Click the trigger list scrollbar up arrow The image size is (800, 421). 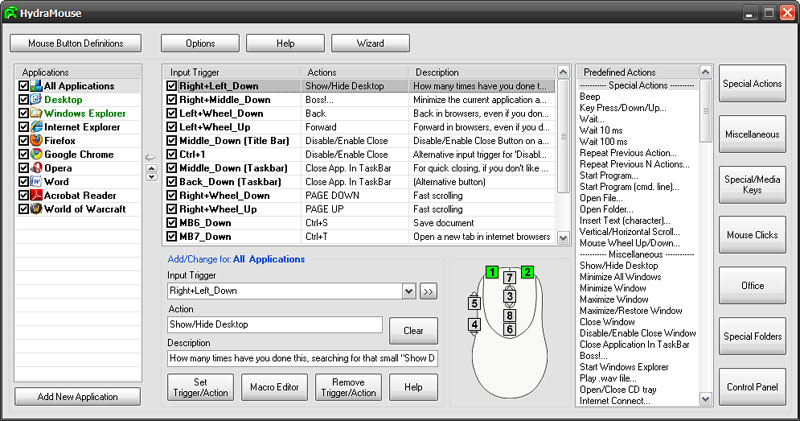[x=563, y=72]
